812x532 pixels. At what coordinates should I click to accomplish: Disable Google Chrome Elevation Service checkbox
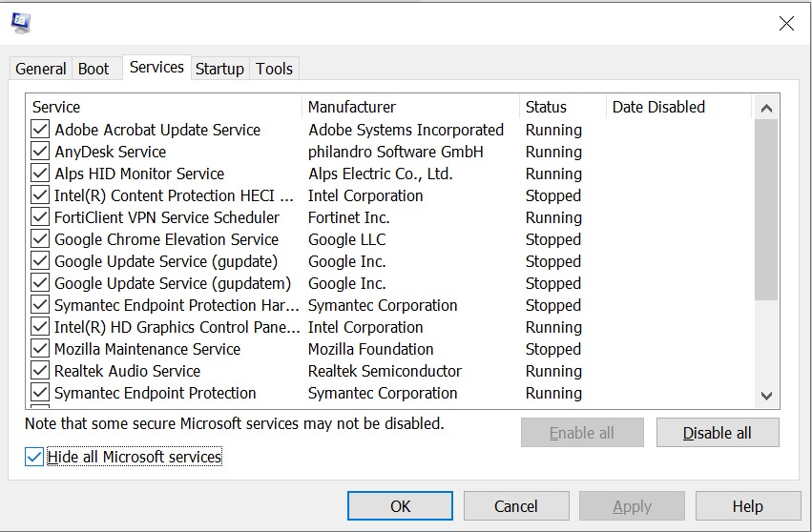[x=40, y=239]
